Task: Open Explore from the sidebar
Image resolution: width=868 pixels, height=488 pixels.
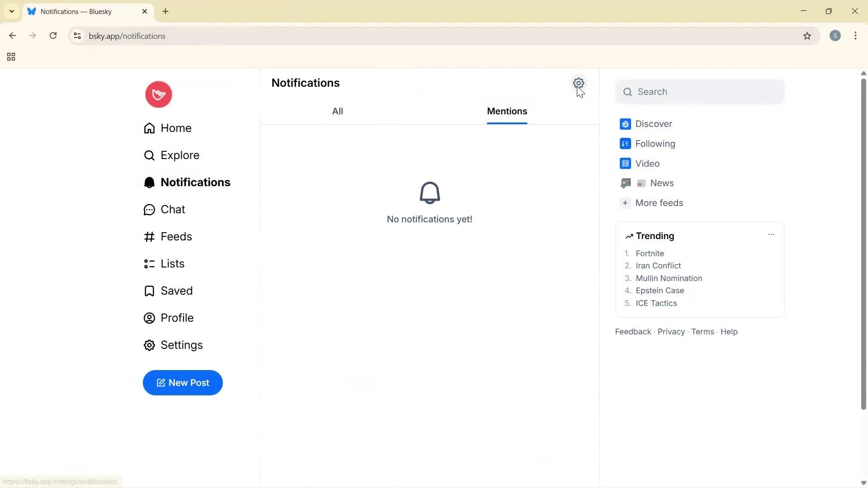Action: (179, 155)
